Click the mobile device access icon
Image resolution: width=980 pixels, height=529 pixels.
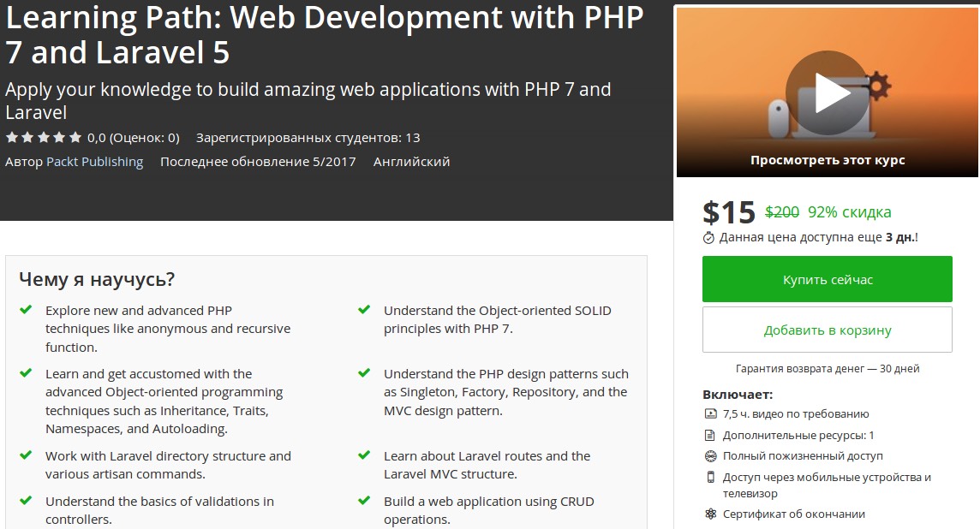(x=710, y=478)
